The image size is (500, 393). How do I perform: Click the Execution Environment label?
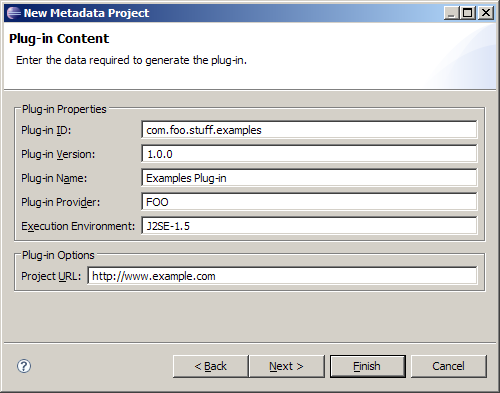click(78, 226)
